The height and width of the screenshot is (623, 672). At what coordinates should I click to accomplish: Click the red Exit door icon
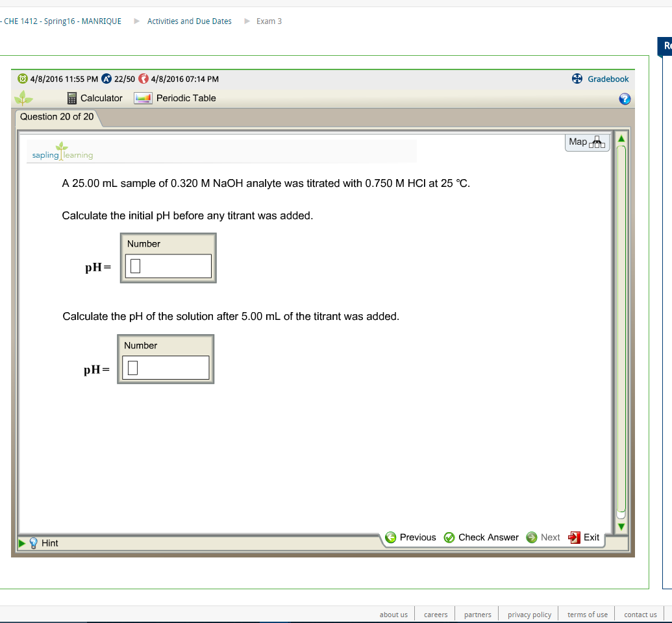[574, 537]
